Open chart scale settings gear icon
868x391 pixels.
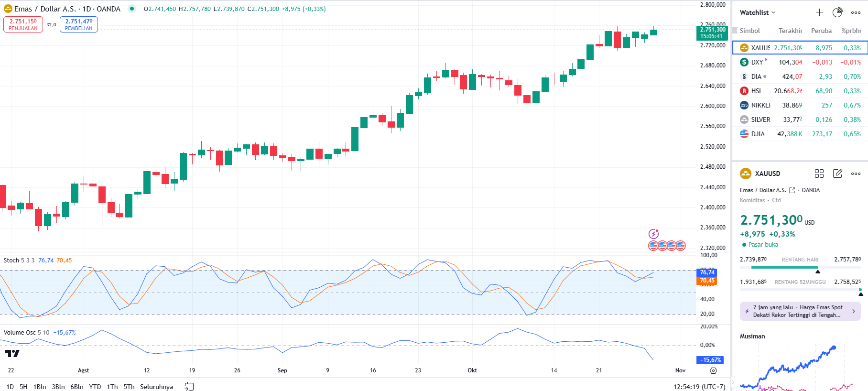(713, 370)
